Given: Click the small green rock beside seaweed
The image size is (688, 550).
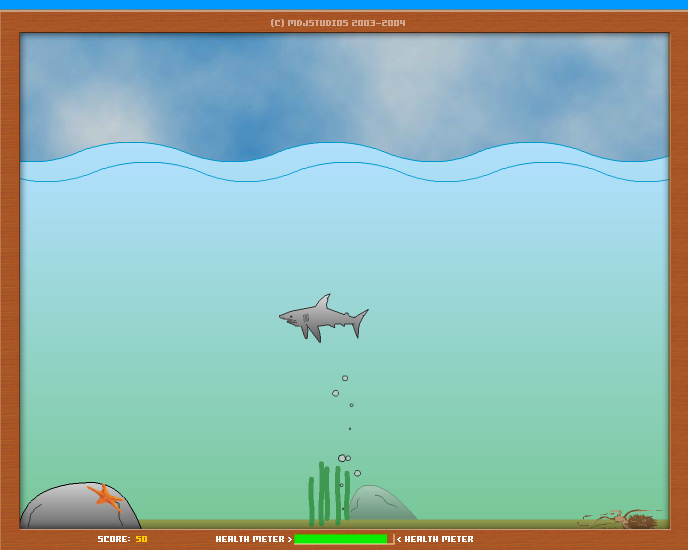Looking at the screenshot, I should coord(383,503).
